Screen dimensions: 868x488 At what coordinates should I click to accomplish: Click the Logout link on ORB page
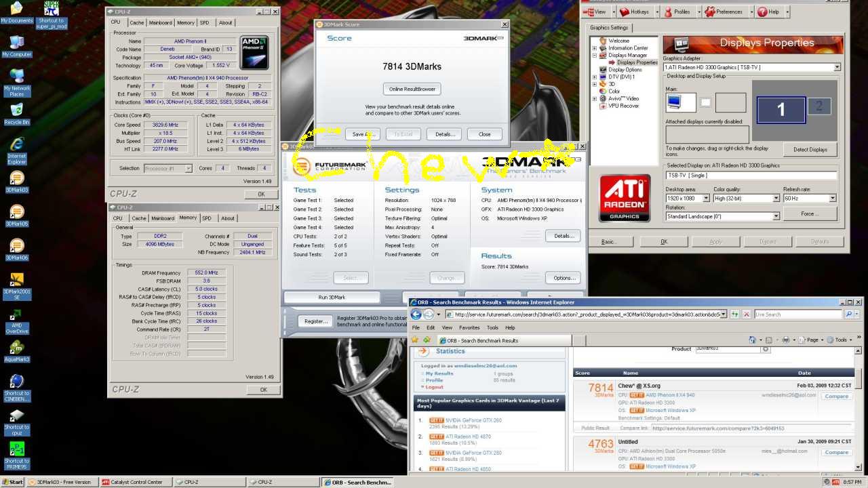(434, 387)
